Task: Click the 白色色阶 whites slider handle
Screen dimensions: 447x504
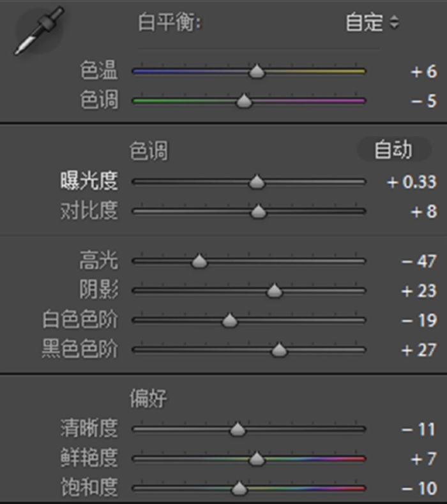Action: click(x=230, y=320)
